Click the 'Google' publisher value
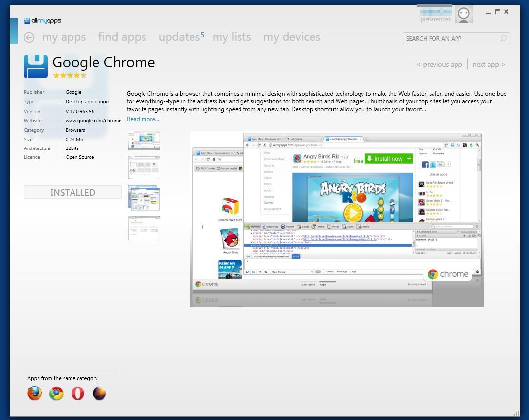 (x=73, y=92)
